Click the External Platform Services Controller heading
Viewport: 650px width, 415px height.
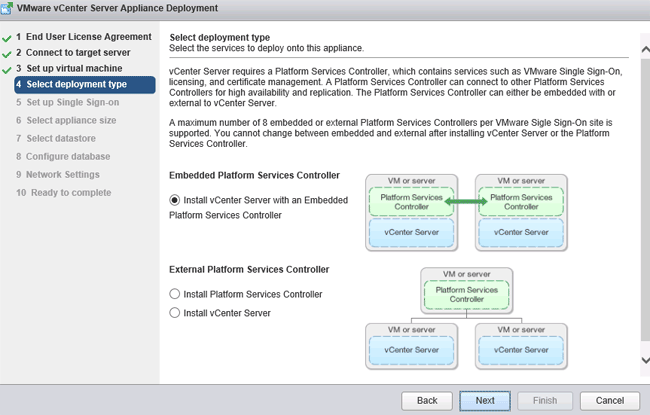click(249, 269)
